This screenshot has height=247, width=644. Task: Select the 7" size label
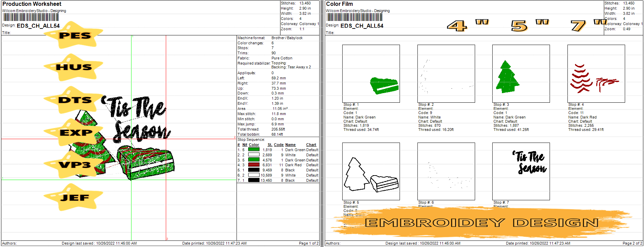point(588,25)
